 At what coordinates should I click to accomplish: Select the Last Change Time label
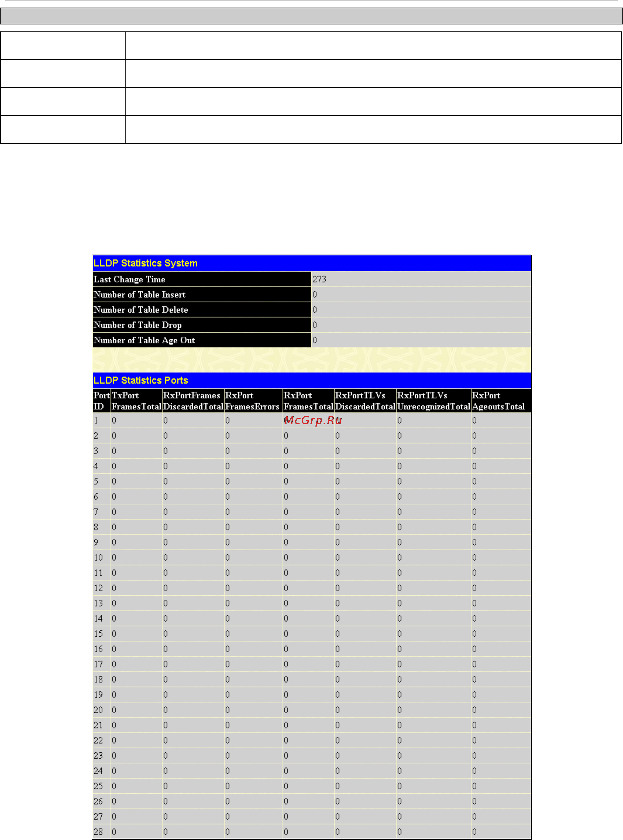(x=129, y=279)
